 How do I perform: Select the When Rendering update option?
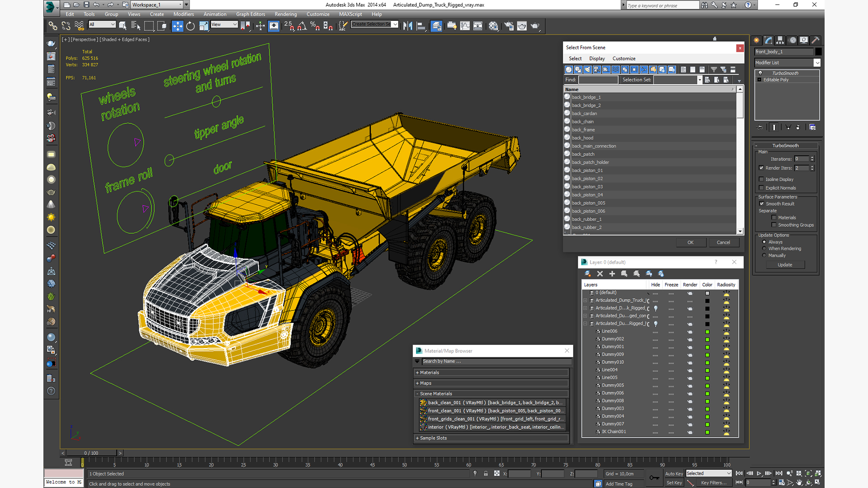tap(764, 249)
